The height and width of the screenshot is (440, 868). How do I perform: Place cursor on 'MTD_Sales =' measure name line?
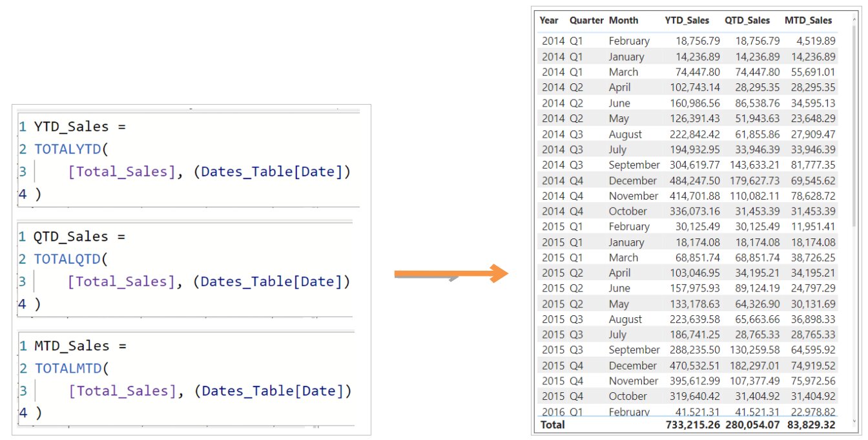(x=79, y=346)
